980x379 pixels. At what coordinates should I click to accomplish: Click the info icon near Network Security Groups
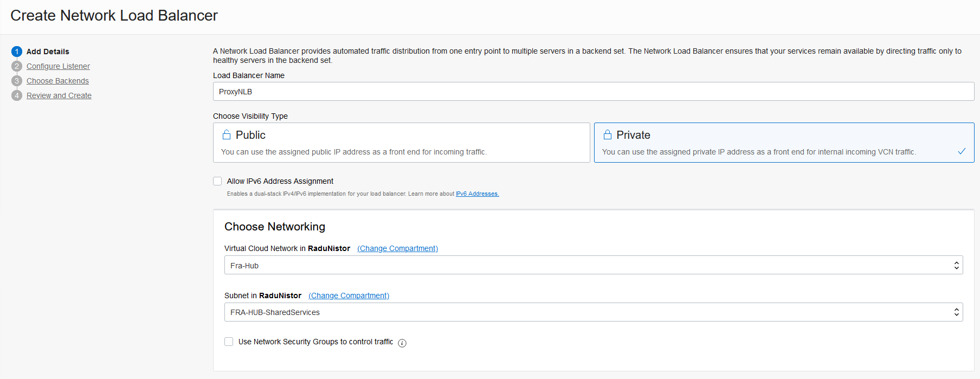click(402, 343)
